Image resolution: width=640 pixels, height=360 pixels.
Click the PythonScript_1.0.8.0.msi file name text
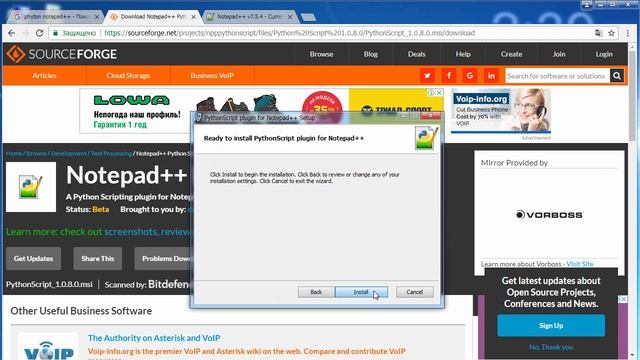click(x=49, y=284)
